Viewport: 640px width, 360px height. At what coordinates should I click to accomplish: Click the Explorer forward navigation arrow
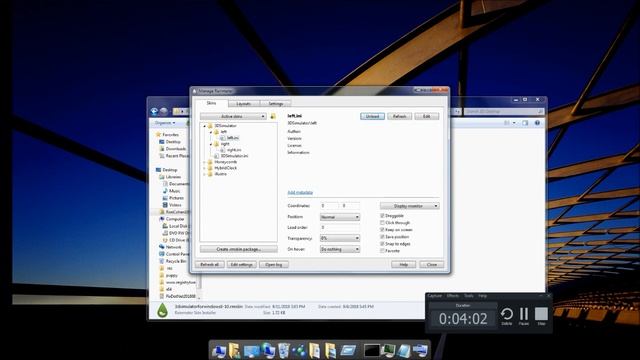pos(163,111)
